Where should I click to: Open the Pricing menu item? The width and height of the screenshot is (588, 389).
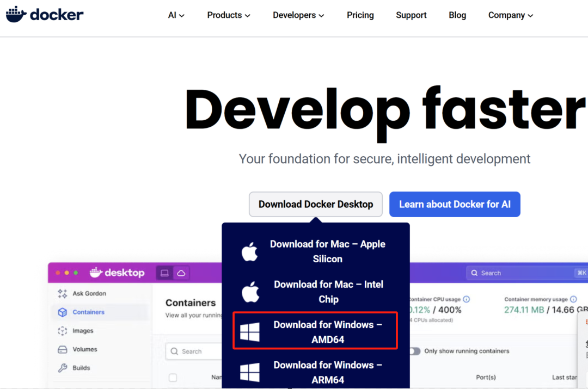point(360,15)
